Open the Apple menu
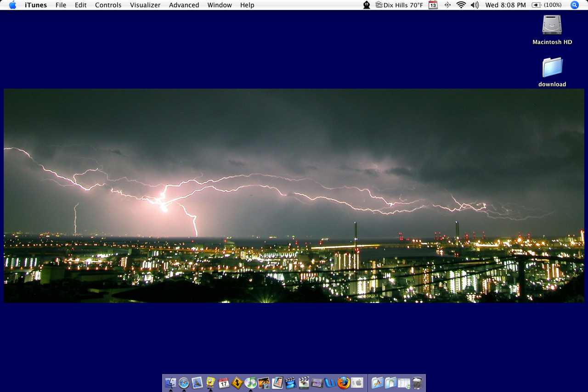The width and height of the screenshot is (588, 392). 12,5
